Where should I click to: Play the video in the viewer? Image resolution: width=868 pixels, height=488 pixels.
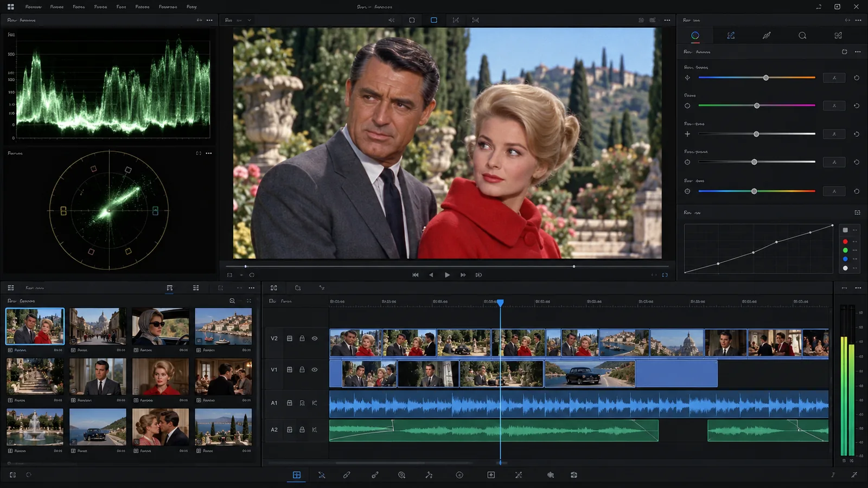coord(447,275)
